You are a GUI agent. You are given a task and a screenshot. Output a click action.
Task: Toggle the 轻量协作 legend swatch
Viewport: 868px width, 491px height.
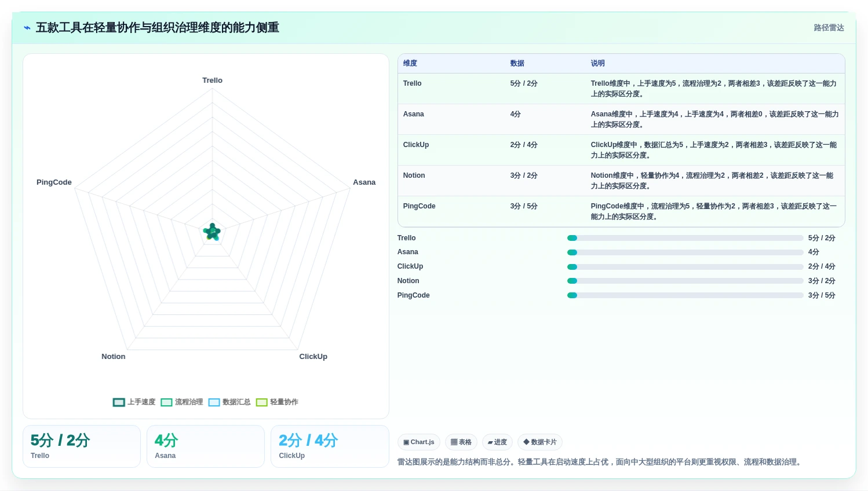(261, 402)
